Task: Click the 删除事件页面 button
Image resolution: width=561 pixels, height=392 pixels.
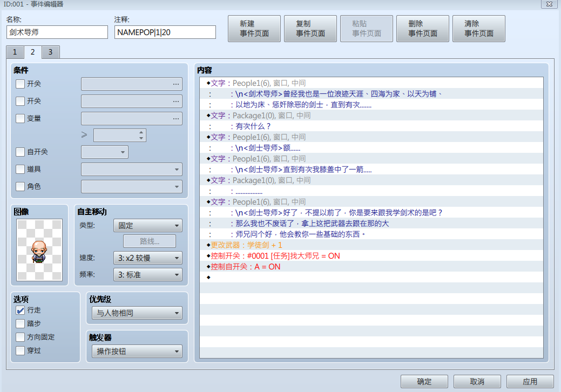Action: pyautogui.click(x=423, y=29)
